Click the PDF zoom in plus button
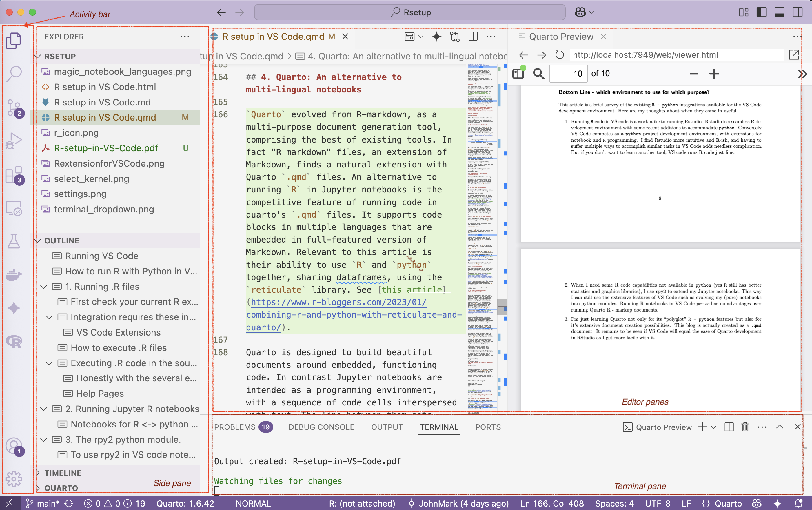The height and width of the screenshot is (510, 812). pyautogui.click(x=714, y=74)
